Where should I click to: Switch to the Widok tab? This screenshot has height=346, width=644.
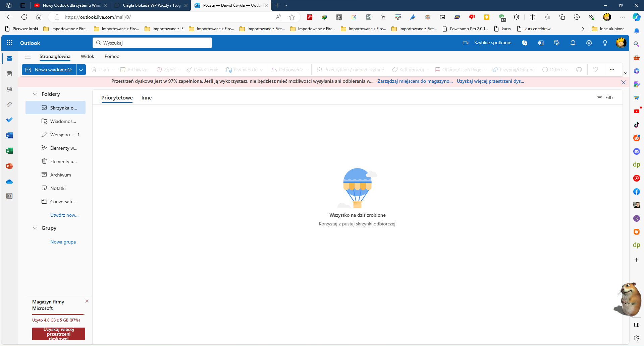[x=88, y=56]
